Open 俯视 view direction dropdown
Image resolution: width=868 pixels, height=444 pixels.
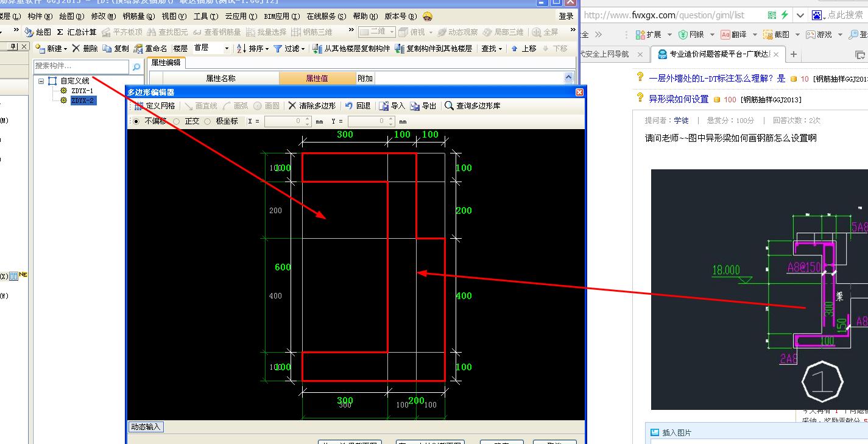417,32
